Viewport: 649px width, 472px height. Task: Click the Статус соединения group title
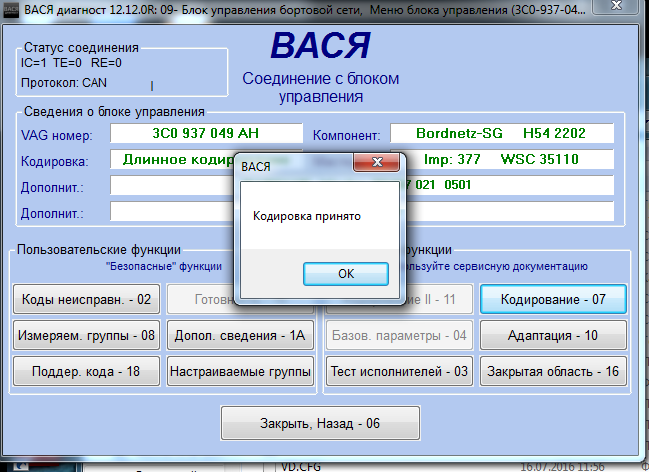(x=81, y=48)
